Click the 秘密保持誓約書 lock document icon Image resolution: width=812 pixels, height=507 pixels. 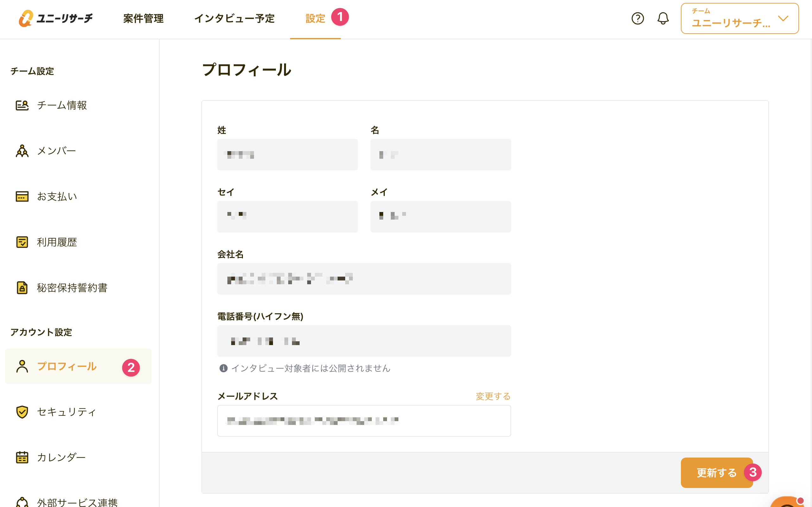pos(22,288)
